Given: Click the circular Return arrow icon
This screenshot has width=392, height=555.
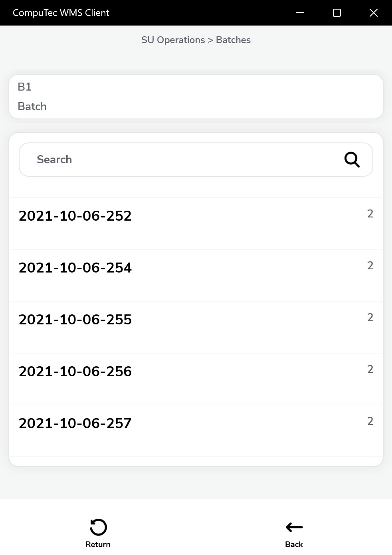Looking at the screenshot, I should [98, 527].
